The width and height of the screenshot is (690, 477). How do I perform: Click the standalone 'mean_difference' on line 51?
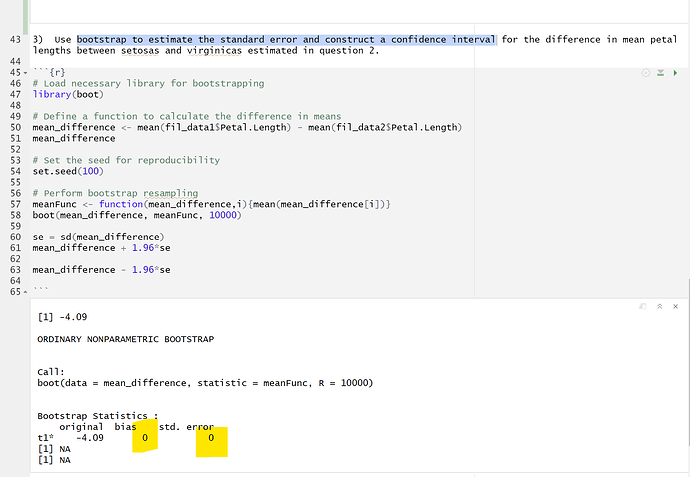[x=74, y=138]
